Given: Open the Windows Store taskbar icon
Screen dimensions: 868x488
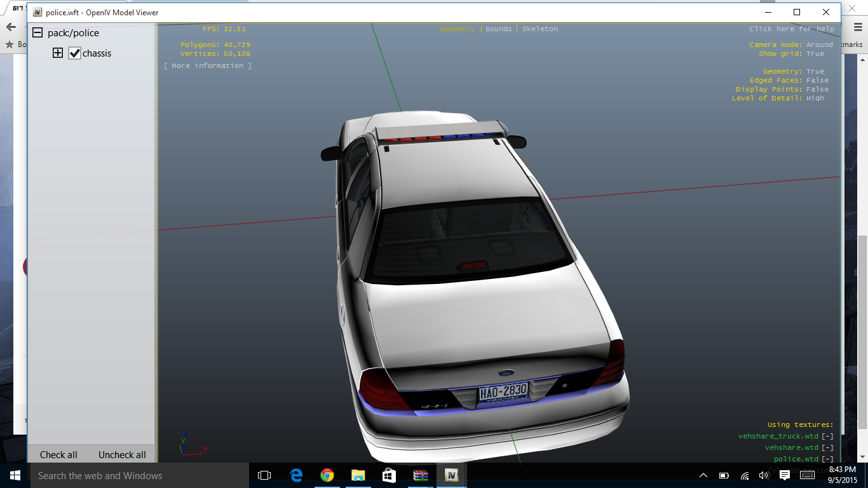Looking at the screenshot, I should (x=390, y=475).
